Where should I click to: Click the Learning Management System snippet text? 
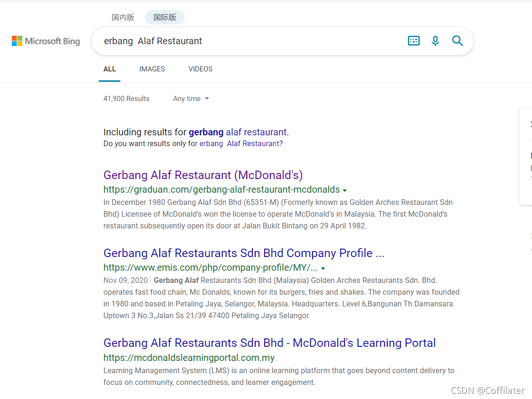tap(279, 376)
